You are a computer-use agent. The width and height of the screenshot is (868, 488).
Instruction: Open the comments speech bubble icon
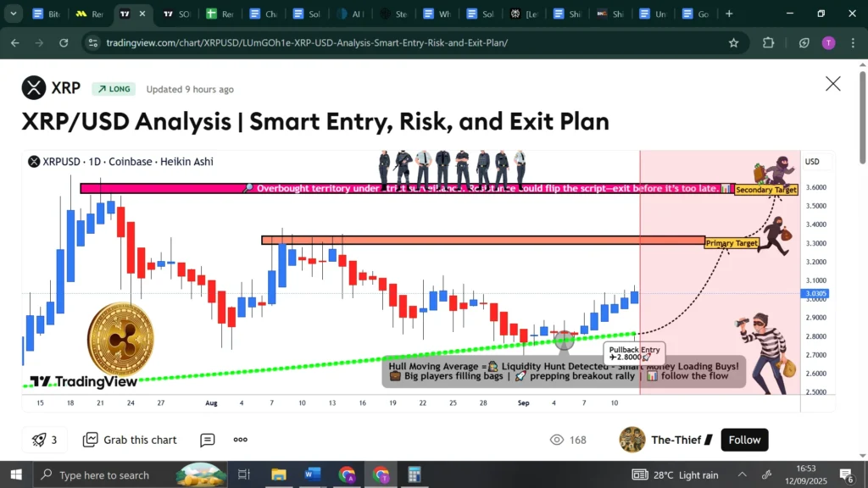208,440
